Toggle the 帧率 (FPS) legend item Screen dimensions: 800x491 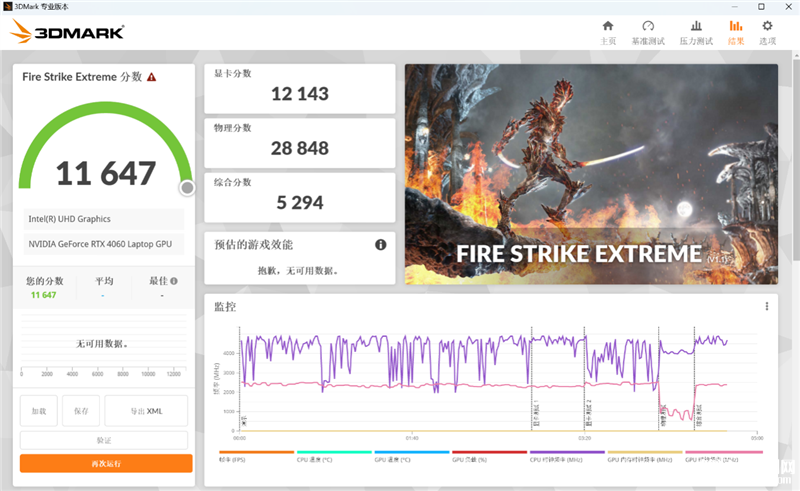point(256,456)
